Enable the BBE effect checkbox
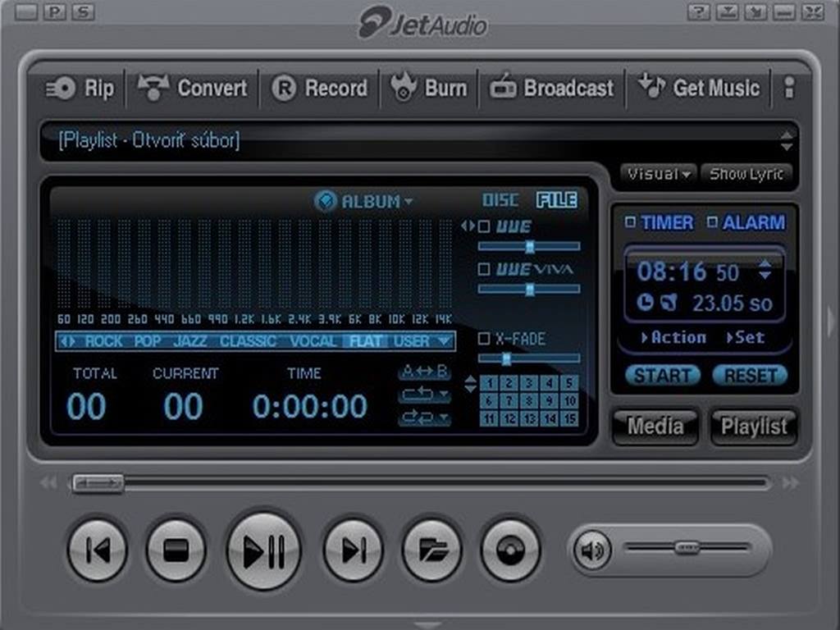Viewport: 840px width, 630px height. point(484,226)
